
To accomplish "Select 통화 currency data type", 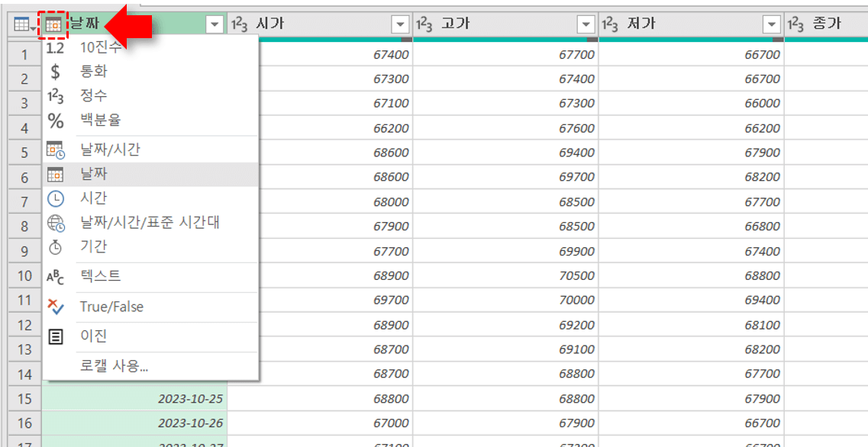I will [x=150, y=72].
